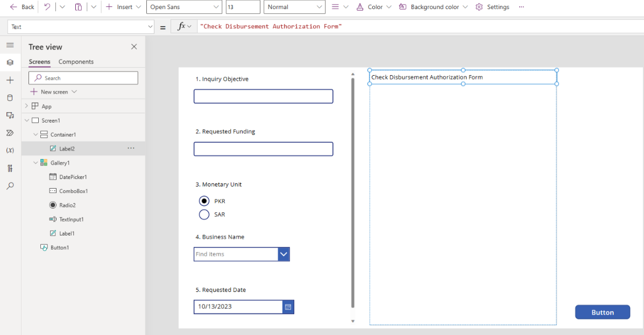Open the Color picker in toolbar
644x335 pixels.
(373, 7)
